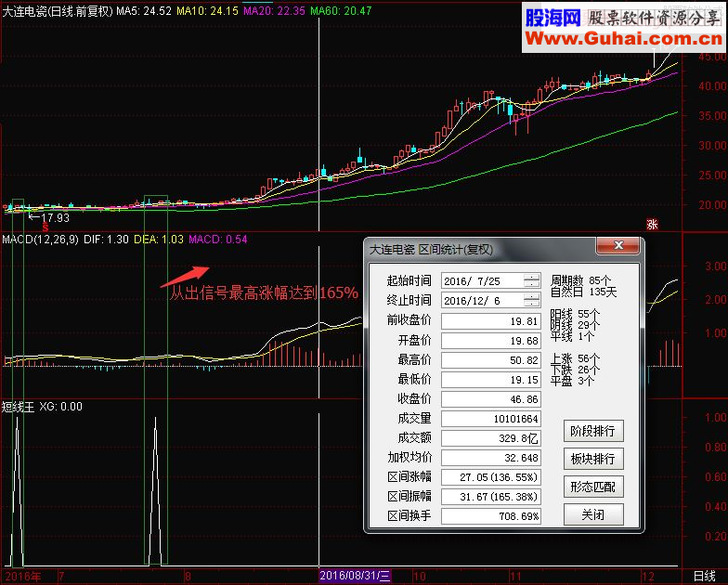Click the 上涨 56个 statistic
The height and width of the screenshot is (585, 728).
[576, 358]
